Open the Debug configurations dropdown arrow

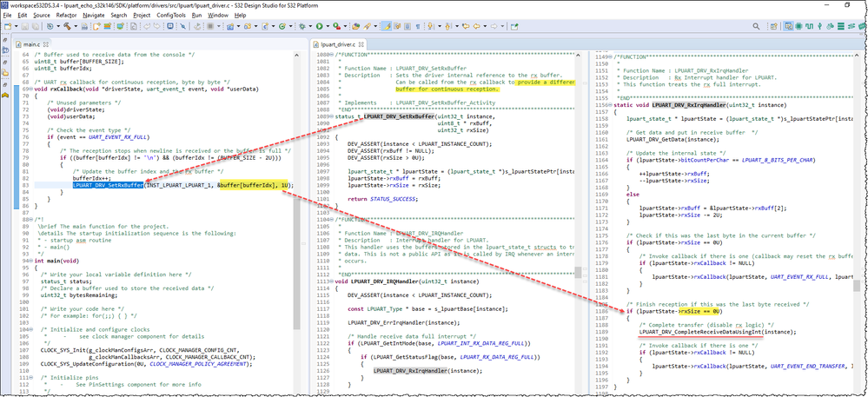pyautogui.click(x=310, y=26)
